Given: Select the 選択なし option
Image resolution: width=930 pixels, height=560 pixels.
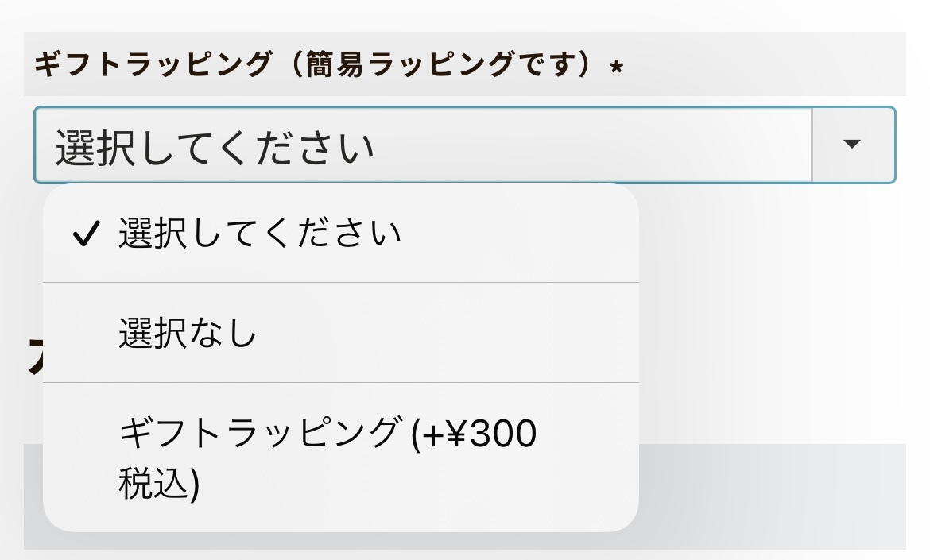Looking at the screenshot, I should (x=188, y=334).
